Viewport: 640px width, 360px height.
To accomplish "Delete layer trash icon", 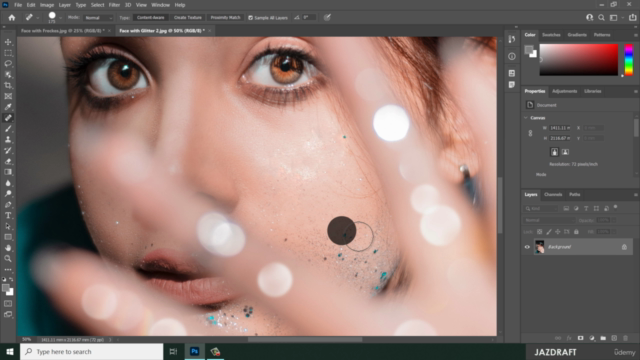I will [x=625, y=338].
